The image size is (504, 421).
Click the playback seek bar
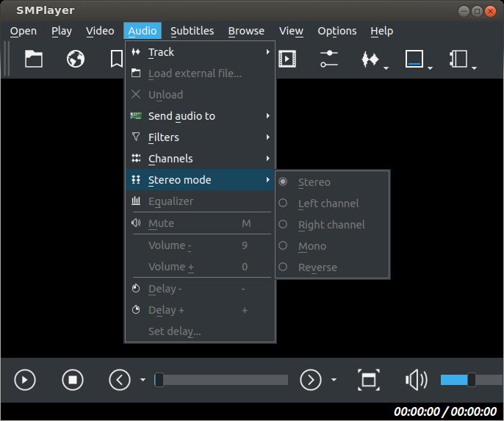221,380
